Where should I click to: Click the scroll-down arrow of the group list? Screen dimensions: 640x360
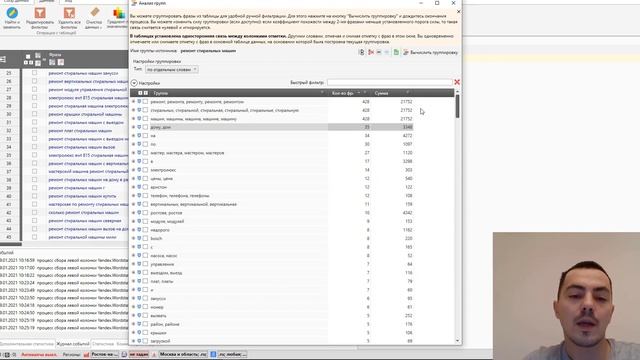point(457,340)
